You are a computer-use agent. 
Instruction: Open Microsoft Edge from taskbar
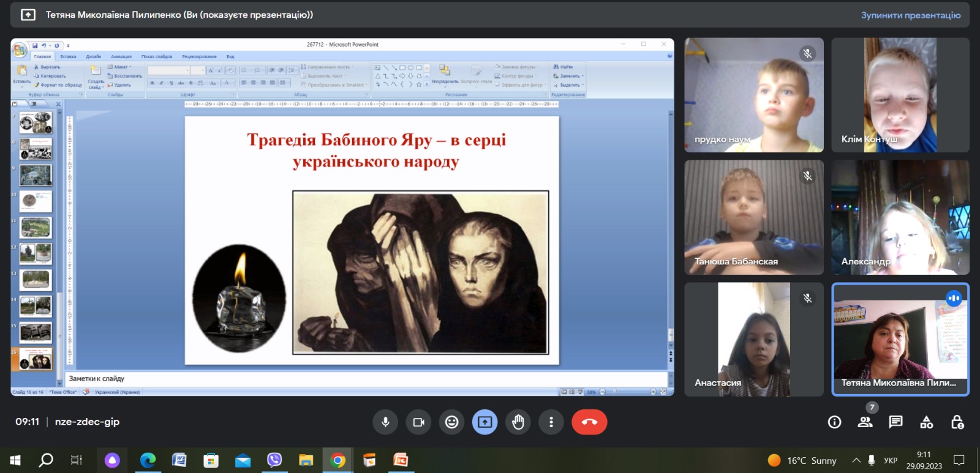pos(148,460)
